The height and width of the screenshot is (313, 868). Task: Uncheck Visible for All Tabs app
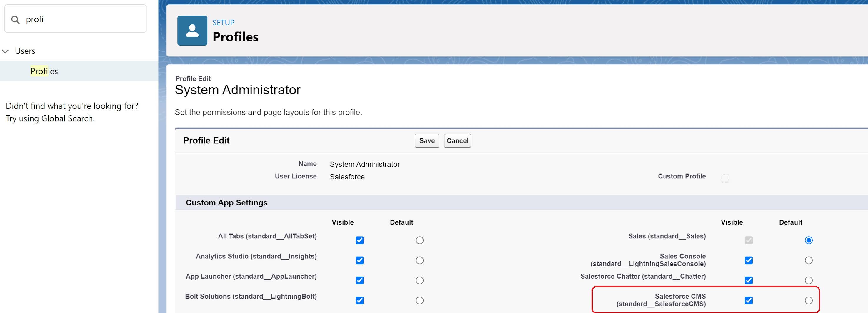tap(359, 240)
